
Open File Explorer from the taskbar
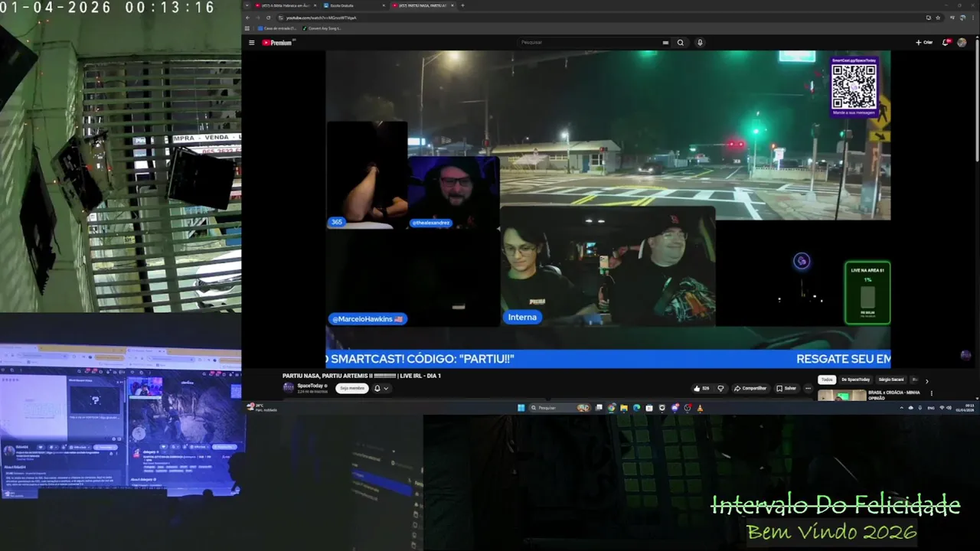click(x=624, y=408)
